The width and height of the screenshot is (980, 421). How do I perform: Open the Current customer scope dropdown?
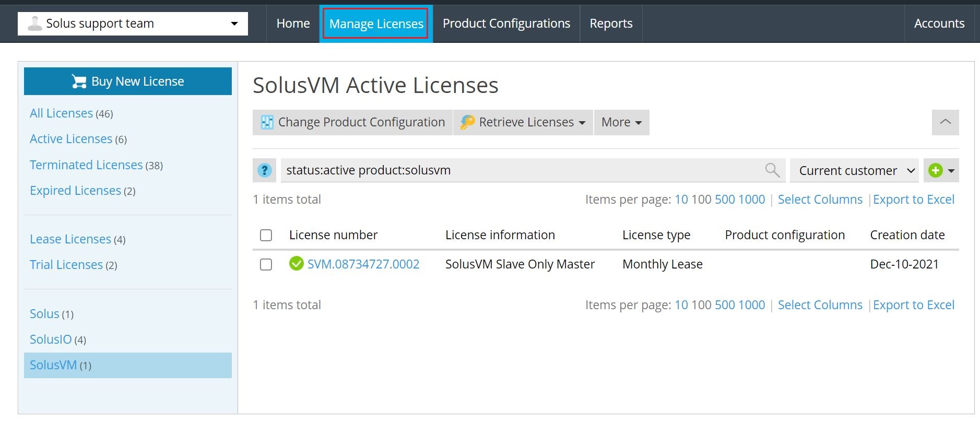854,170
